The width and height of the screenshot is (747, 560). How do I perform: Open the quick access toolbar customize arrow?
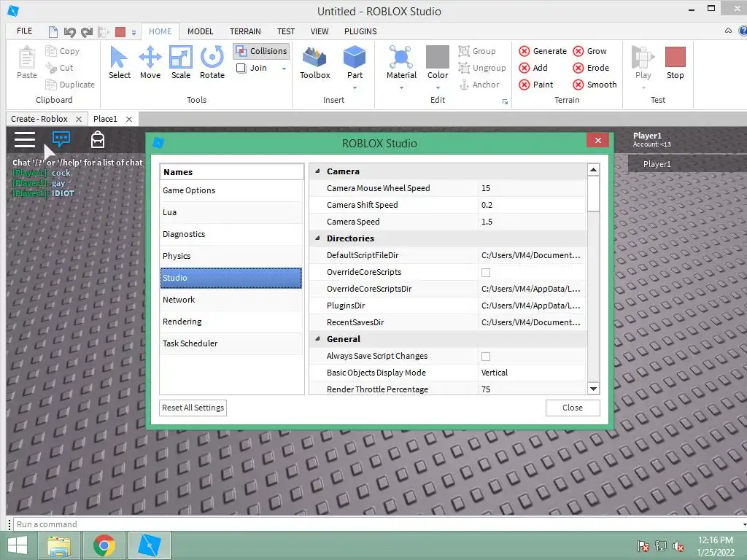click(134, 32)
